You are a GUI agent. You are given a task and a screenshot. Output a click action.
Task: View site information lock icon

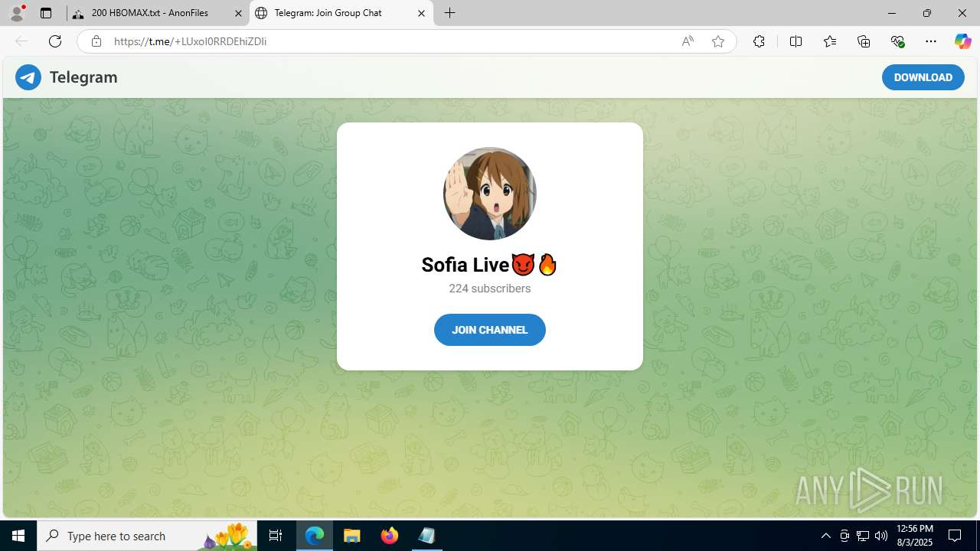coord(96,41)
